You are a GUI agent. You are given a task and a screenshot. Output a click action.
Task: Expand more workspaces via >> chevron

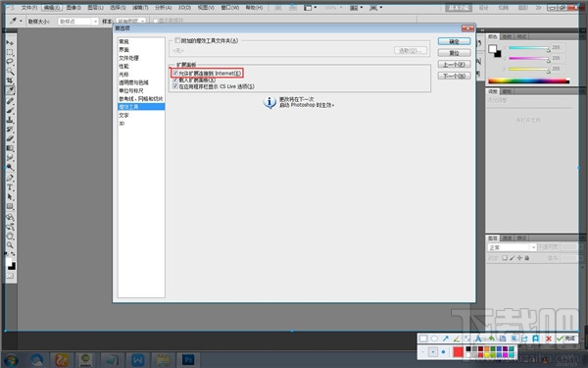tap(538, 8)
